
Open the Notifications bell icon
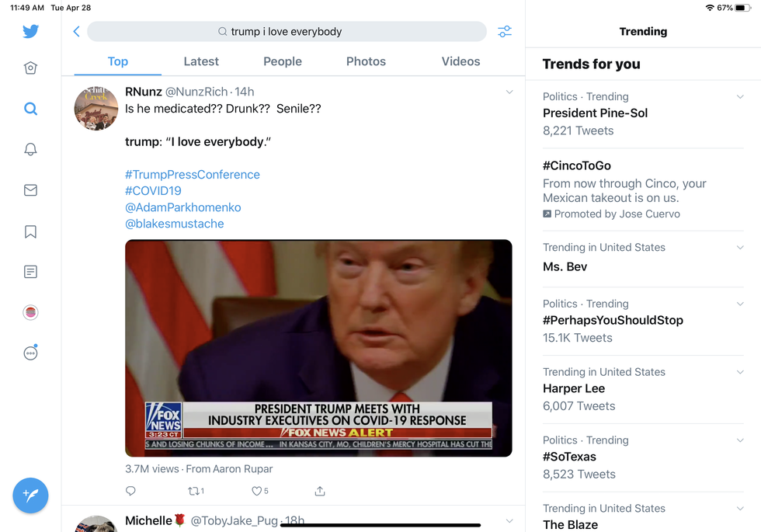point(30,149)
